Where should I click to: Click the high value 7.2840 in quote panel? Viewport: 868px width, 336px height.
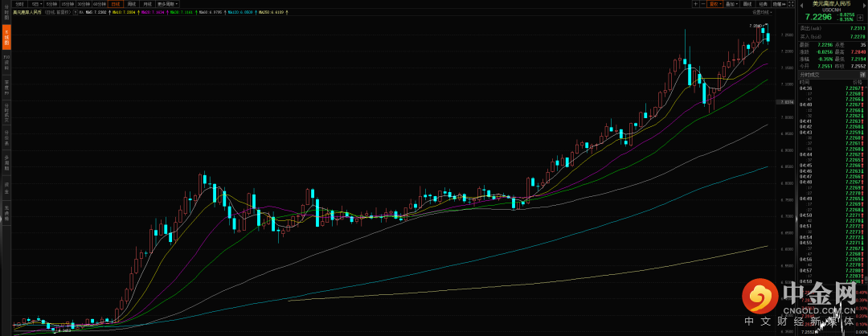pyautogui.click(x=858, y=51)
